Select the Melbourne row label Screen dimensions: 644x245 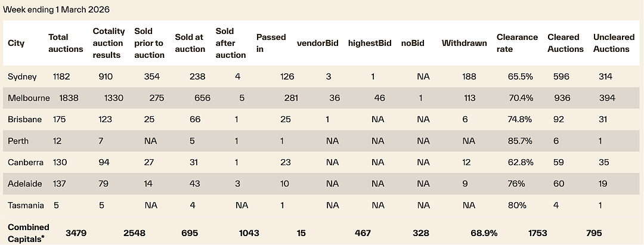point(29,98)
